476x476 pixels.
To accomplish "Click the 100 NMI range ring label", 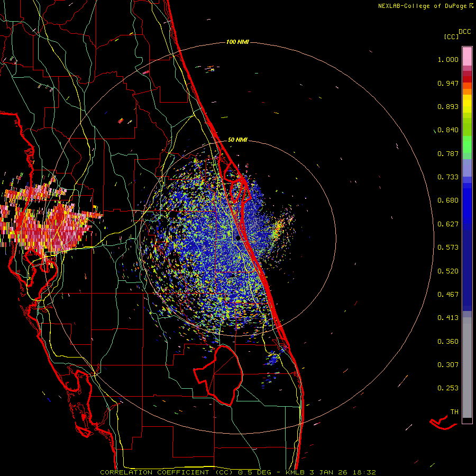I will pos(237,42).
